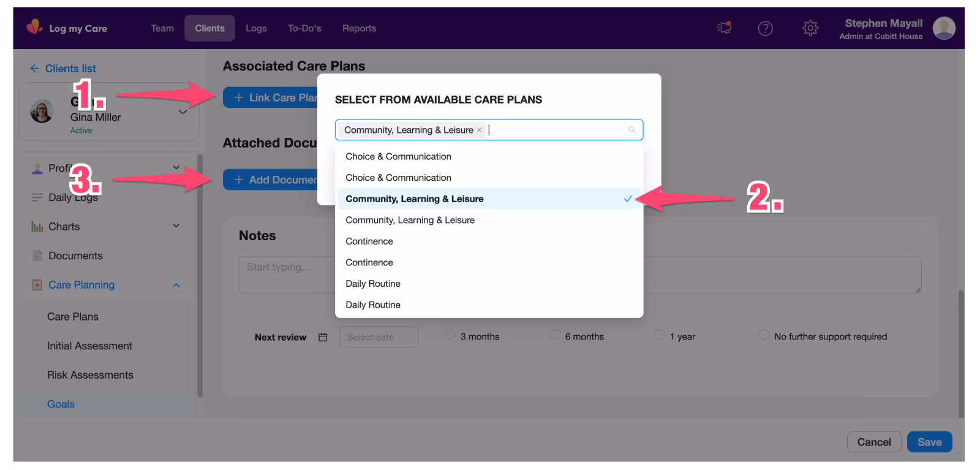This screenshot has width=980, height=470.
Task: Expand the Profile section chevron
Action: pyautogui.click(x=176, y=167)
